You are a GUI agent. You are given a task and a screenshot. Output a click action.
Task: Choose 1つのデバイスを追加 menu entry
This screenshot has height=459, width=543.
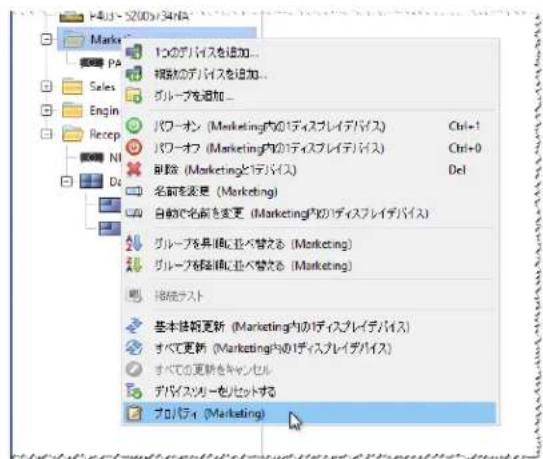310,52
